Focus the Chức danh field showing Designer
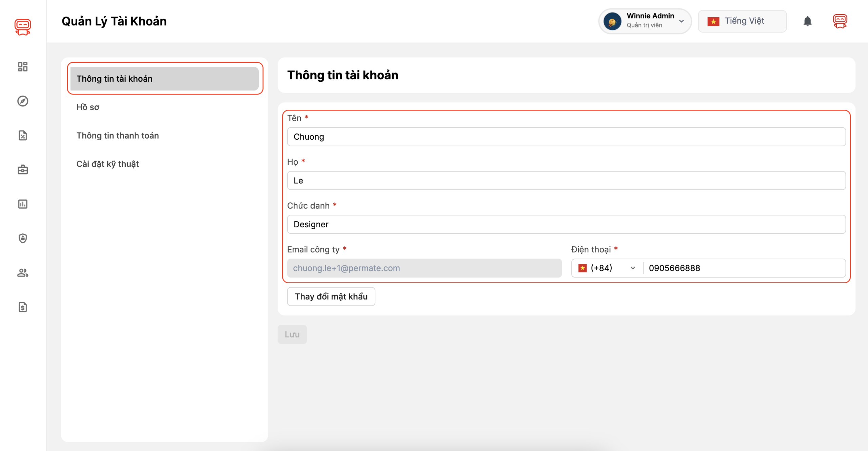 point(566,224)
